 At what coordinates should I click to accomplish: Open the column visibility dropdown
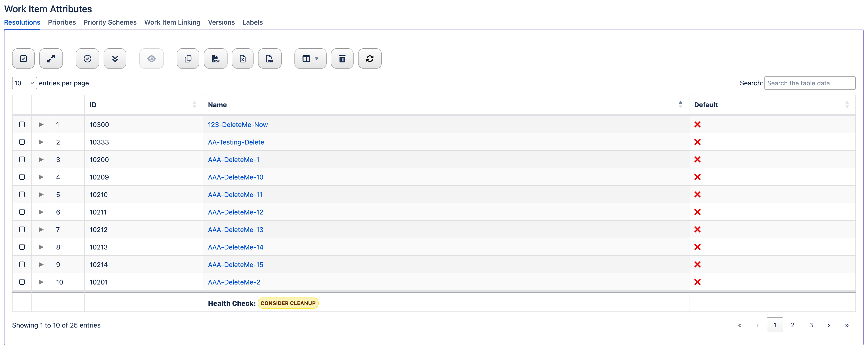310,58
